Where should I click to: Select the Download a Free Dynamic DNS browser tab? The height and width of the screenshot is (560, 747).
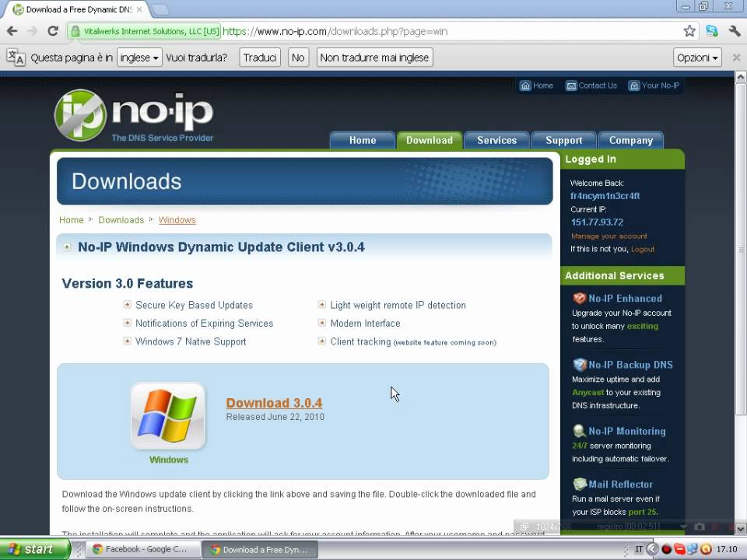76,9
